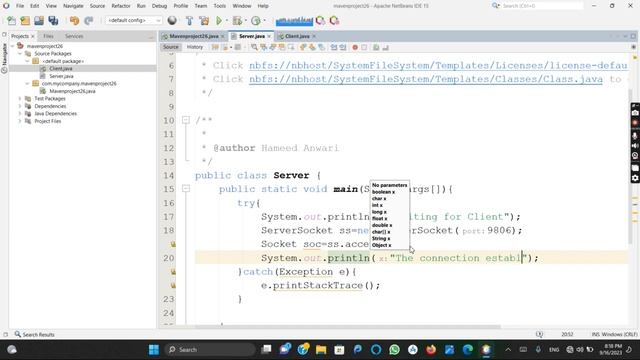Click the Save All toolbar icon

tap(53, 20)
